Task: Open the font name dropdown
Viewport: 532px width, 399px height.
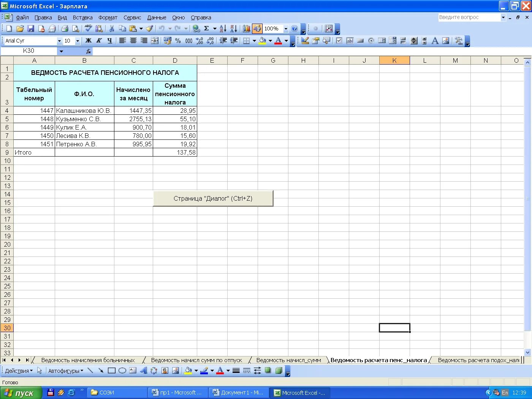Action: point(59,41)
